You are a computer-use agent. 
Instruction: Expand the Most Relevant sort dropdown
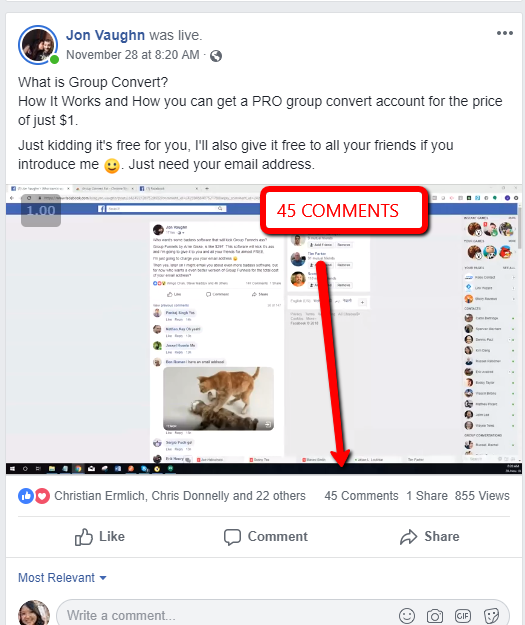point(62,578)
